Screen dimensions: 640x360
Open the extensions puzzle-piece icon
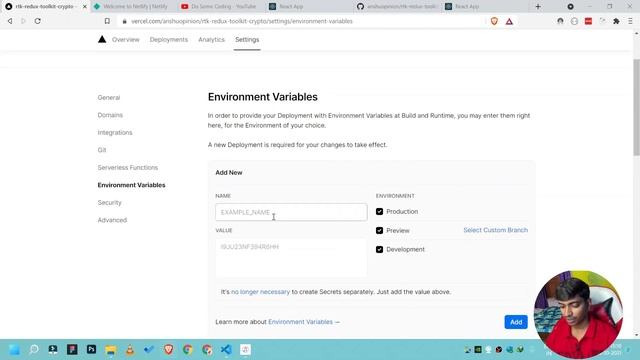(x=616, y=21)
